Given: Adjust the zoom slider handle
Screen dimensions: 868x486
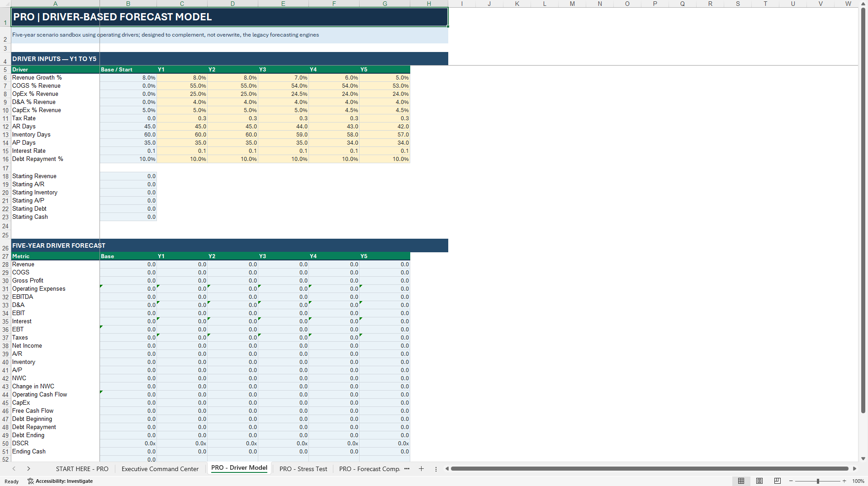Looking at the screenshot, I should 818,481.
